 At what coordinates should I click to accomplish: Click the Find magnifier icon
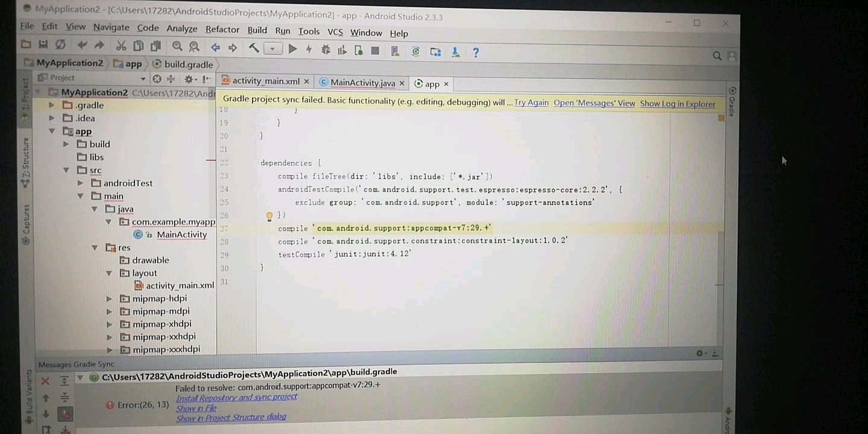[x=177, y=46]
